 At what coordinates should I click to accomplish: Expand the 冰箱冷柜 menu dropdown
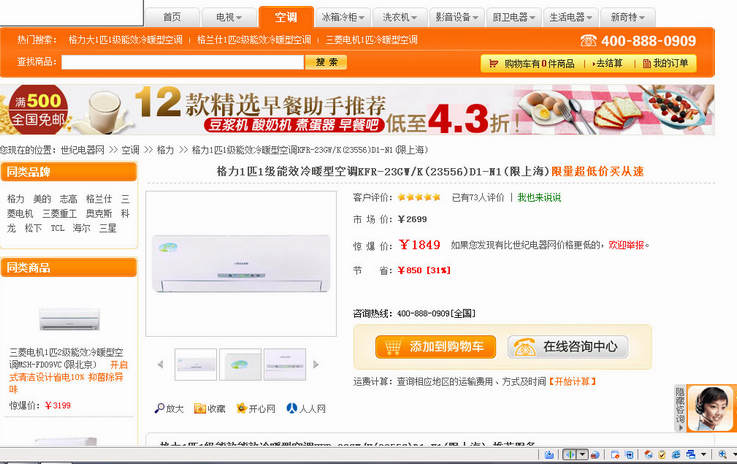pos(362,18)
